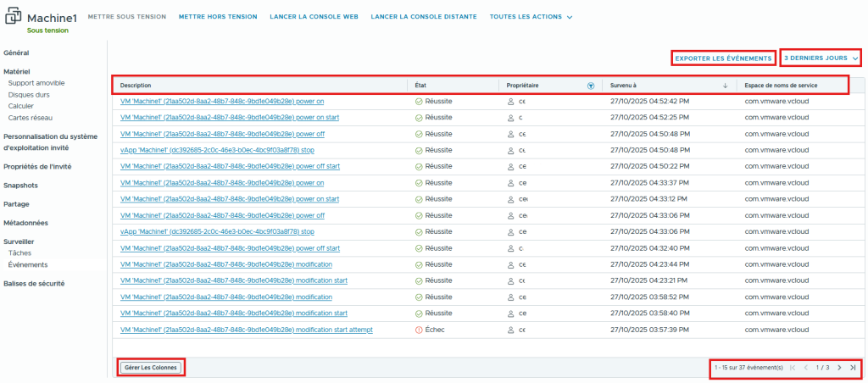Viewport: 868px width, 383px height.
Task: Open the 3 Derniers Jours dropdown
Action: pyautogui.click(x=821, y=58)
